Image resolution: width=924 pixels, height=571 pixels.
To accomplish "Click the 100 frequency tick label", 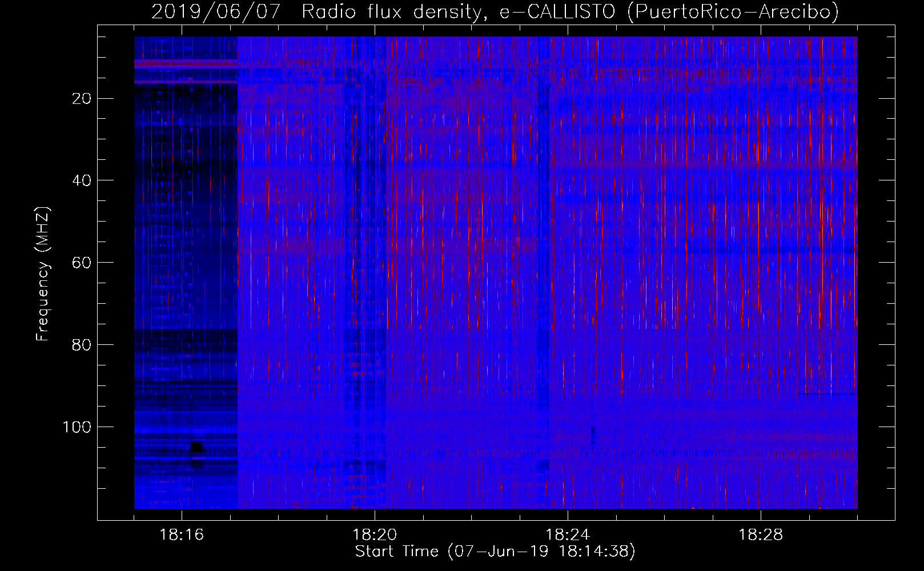I will [76, 427].
